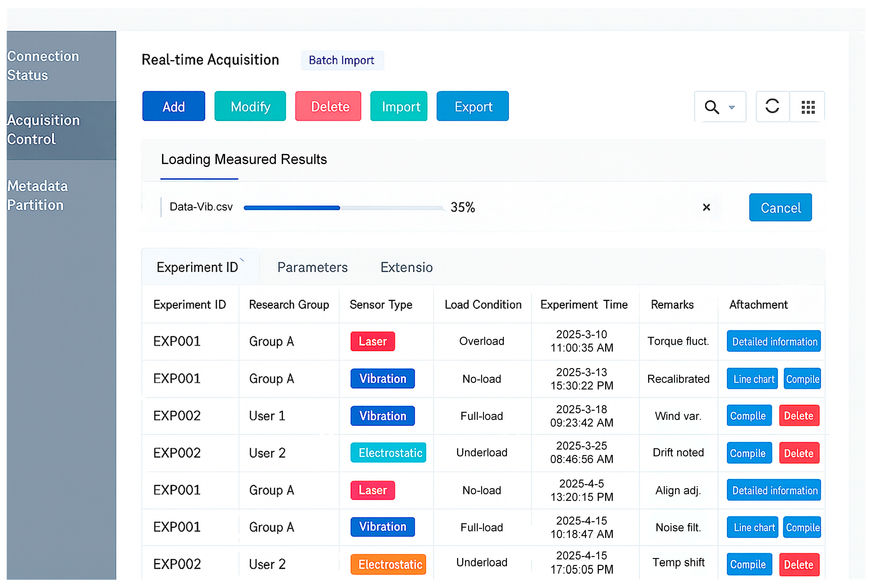Image resolution: width=869 pixels, height=588 pixels.
Task: Click the Add button
Action: pos(174,106)
